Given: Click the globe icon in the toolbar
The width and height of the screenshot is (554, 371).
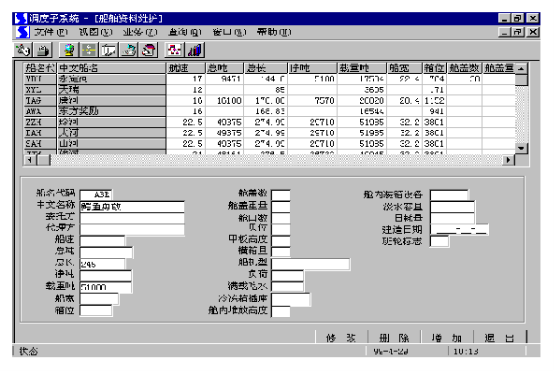Looking at the screenshot, I should 69,50.
